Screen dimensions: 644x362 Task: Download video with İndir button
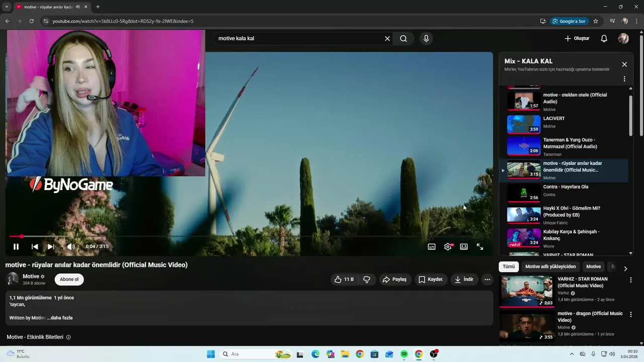[x=464, y=280]
